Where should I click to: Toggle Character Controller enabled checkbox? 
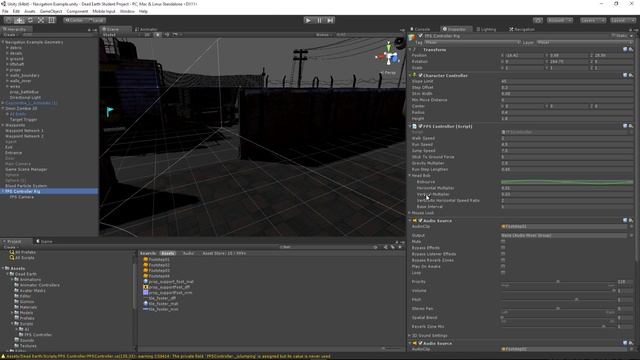(420, 76)
